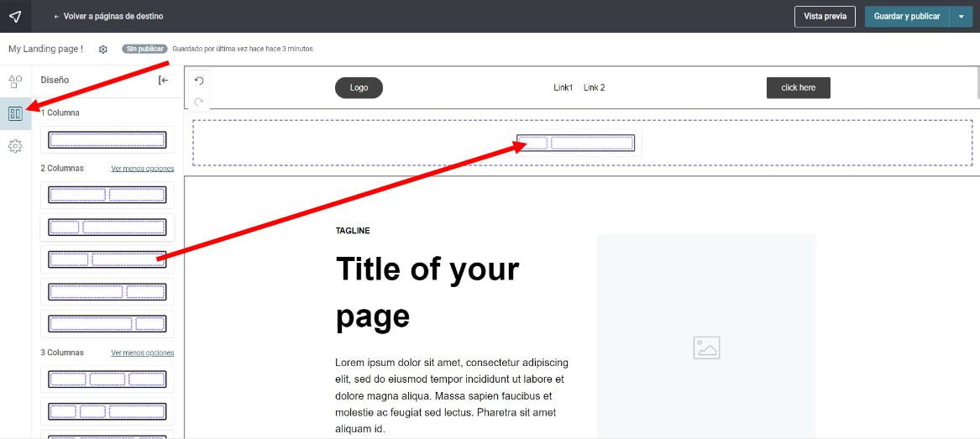This screenshot has width=980, height=439.
Task: Click the Logo pill in the header
Action: (359, 88)
